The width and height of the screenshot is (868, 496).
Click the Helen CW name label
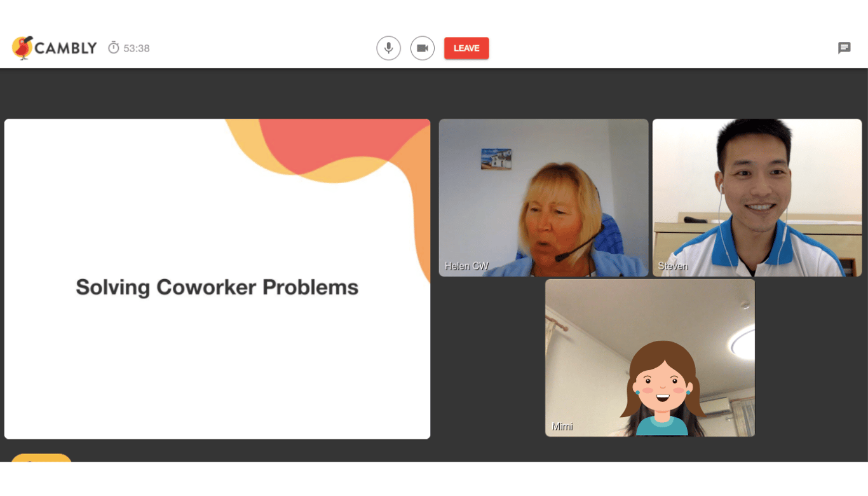click(x=466, y=266)
